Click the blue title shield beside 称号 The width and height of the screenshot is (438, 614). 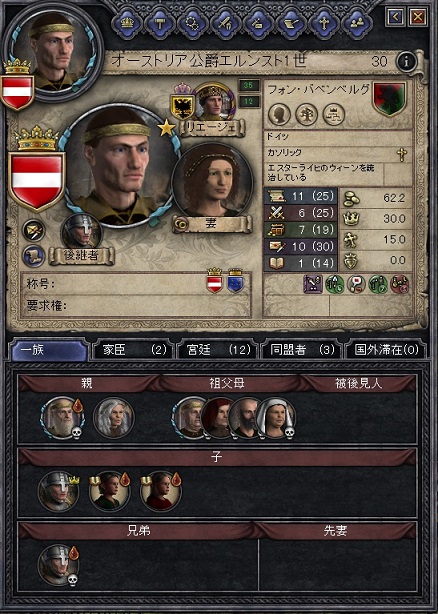(x=236, y=281)
